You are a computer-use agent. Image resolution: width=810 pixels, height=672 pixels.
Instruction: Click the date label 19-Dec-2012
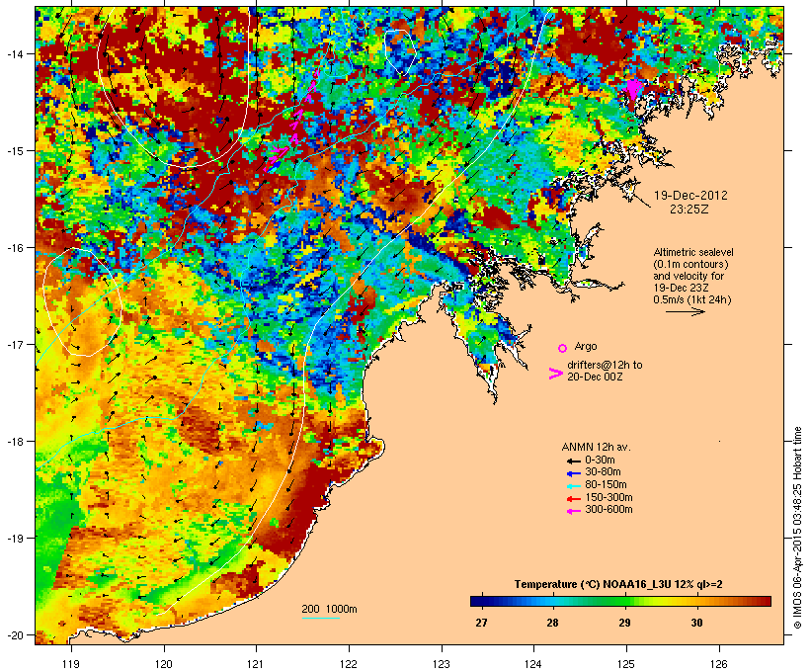(690, 196)
